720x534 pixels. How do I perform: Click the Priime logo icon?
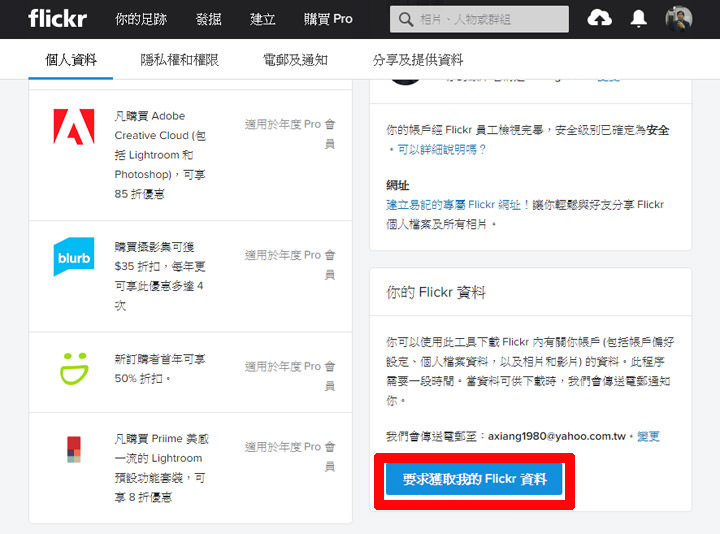coord(74,449)
